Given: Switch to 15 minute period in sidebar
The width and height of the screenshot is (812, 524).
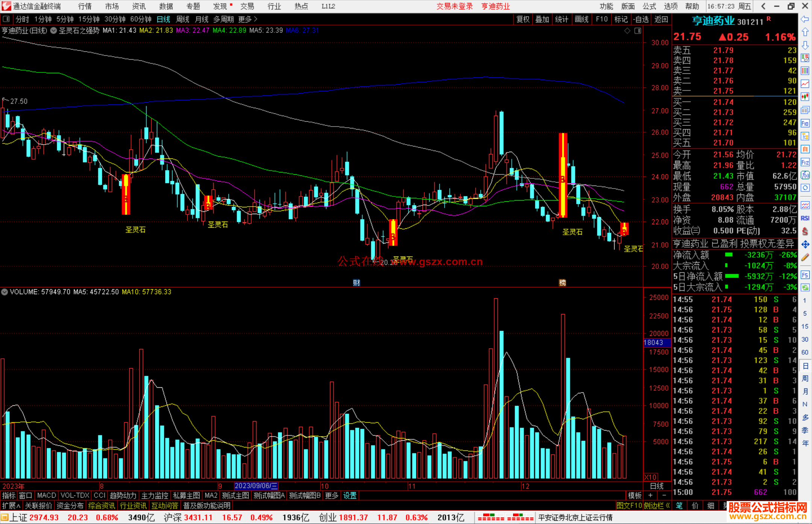Looking at the screenshot, I should tap(805, 326).
